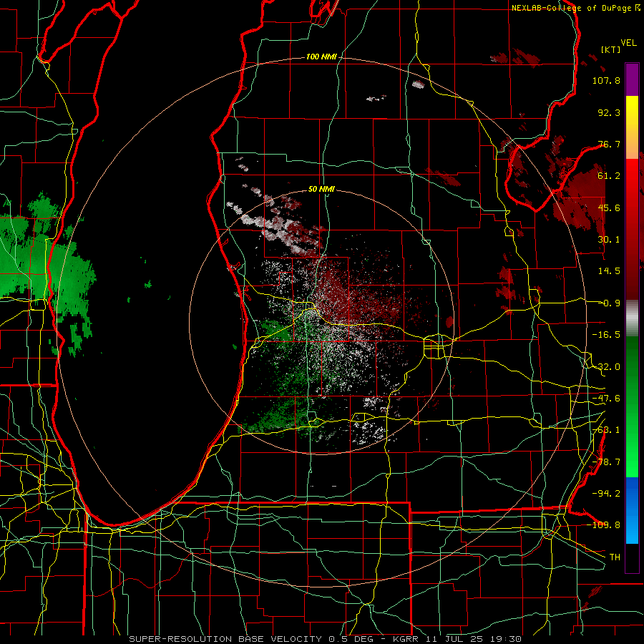This screenshot has height=644, width=644.
Task: Pick the purple segment of velocity color bar
Action: coord(632,79)
